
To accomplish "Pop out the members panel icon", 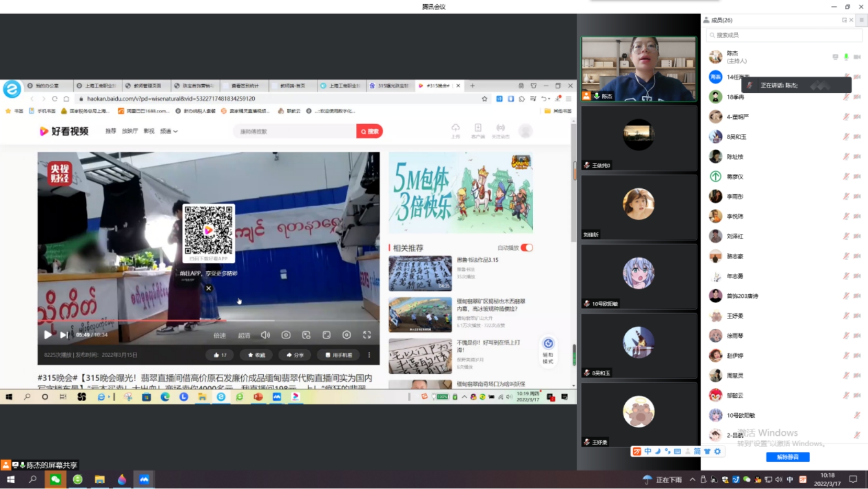I will (844, 20).
